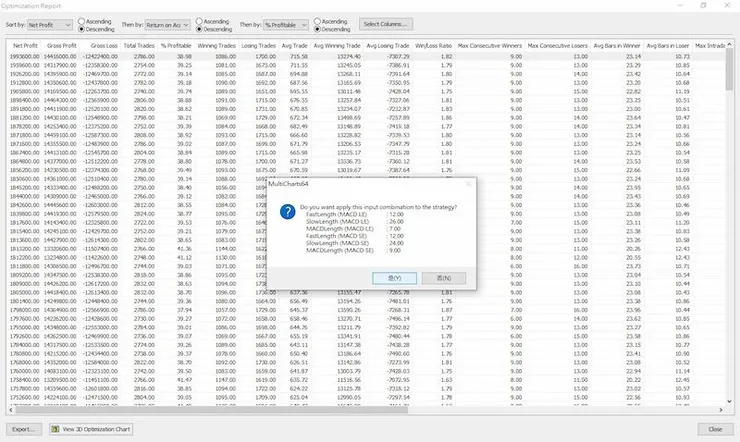
Task: Click the Avg Trade column header
Action: (294, 46)
